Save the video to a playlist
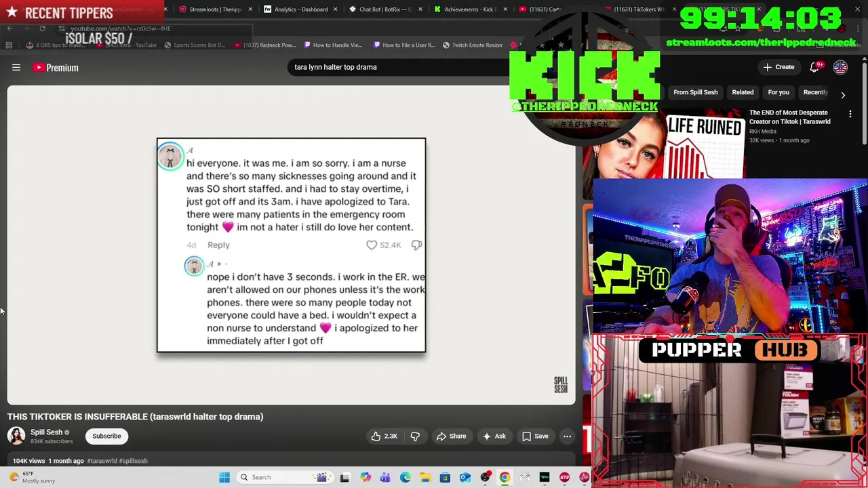The height and width of the screenshot is (488, 868). coord(534,436)
